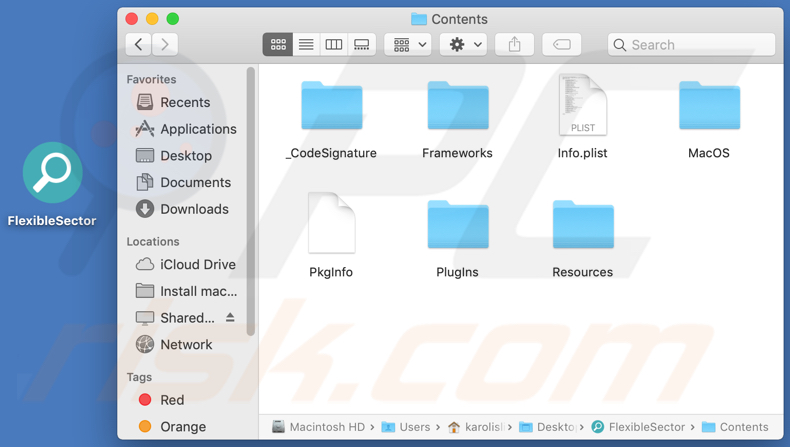
Task: Open the MacOS folder
Action: click(x=709, y=106)
